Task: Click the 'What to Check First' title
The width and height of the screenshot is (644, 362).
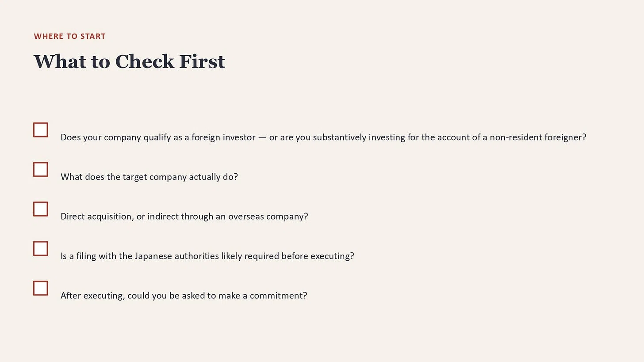Action: [130, 61]
